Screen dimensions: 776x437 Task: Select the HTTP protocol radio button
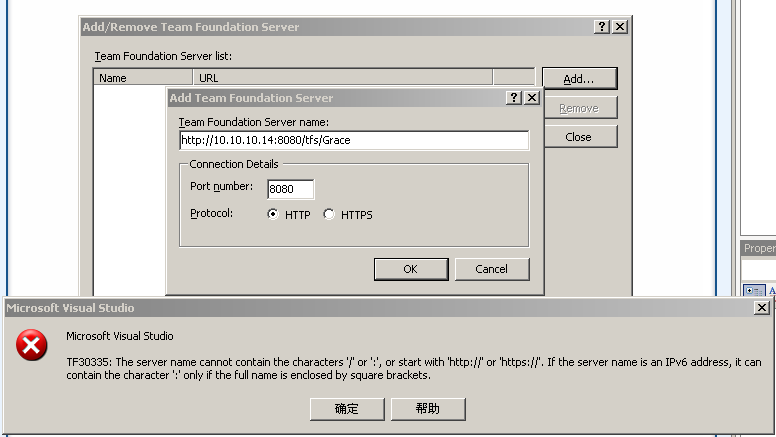click(273, 214)
